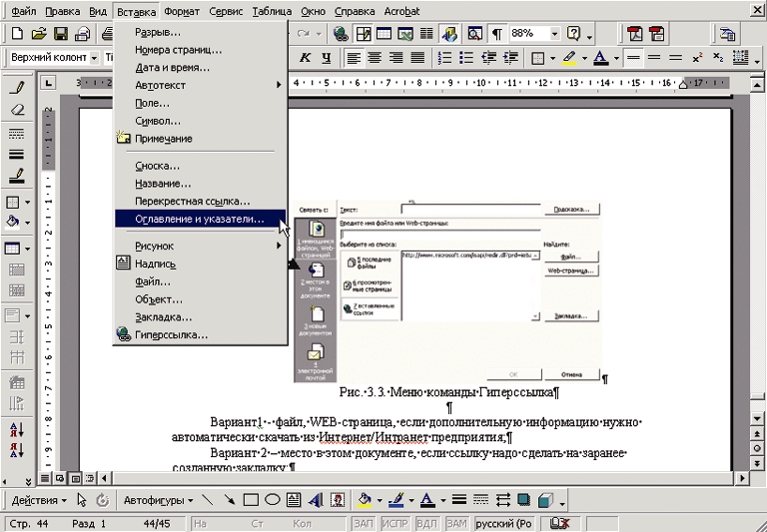Viewport: 767px width, 532px height.
Task: Apply the red font color button
Action: [601, 58]
